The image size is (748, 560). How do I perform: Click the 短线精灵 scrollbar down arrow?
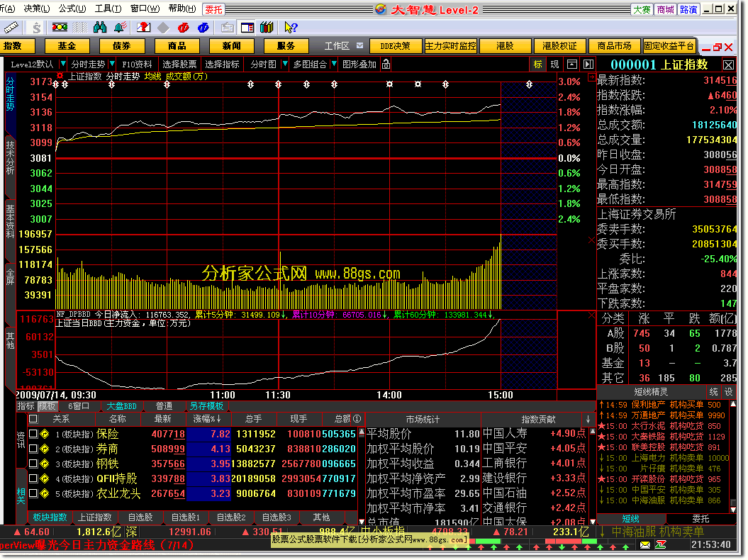734,510
